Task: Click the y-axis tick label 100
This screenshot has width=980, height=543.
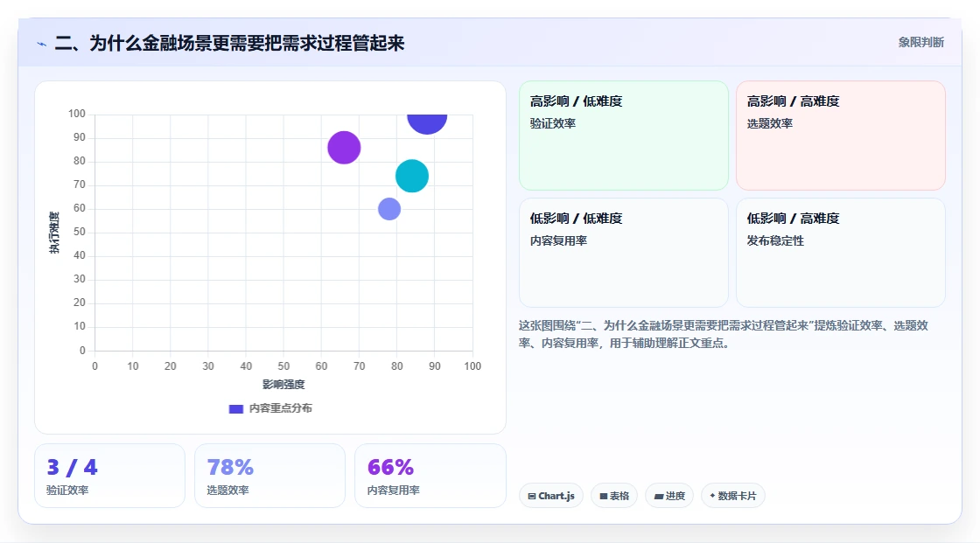Action: coord(77,114)
